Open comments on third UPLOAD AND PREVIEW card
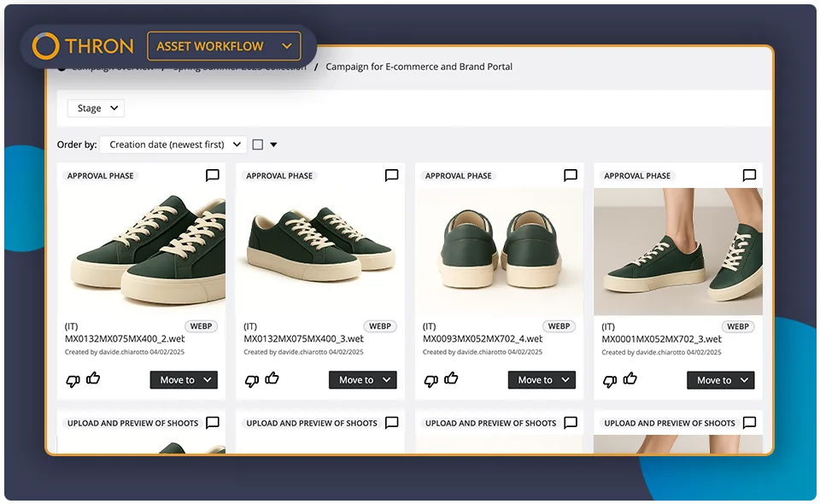 point(571,423)
